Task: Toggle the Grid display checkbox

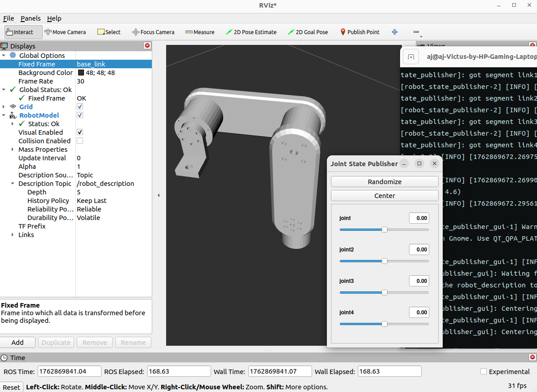Action: click(x=80, y=106)
